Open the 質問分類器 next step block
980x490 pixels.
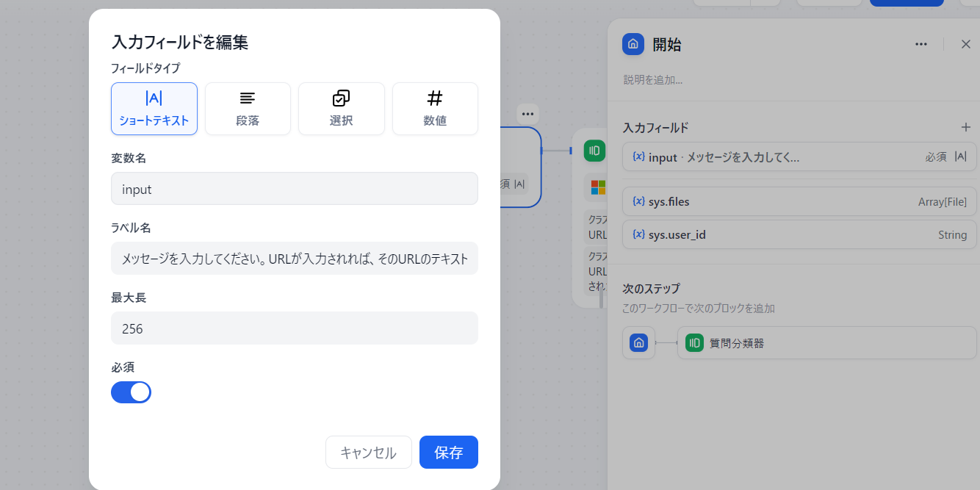point(827,343)
